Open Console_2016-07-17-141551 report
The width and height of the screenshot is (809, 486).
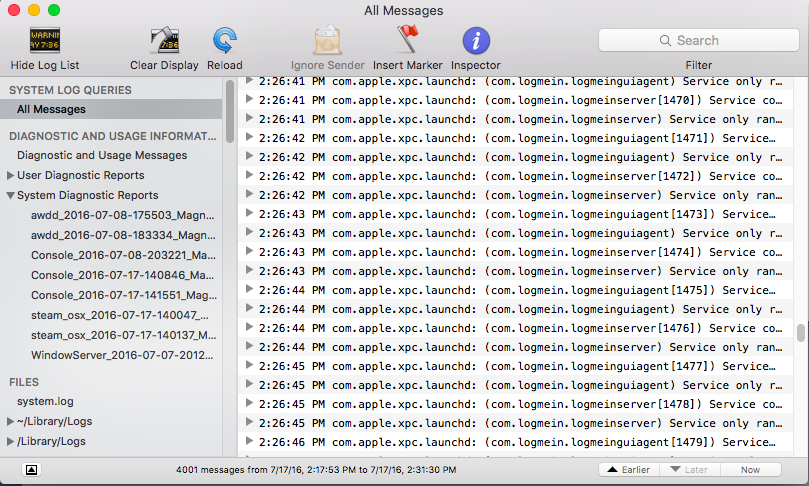point(124,295)
